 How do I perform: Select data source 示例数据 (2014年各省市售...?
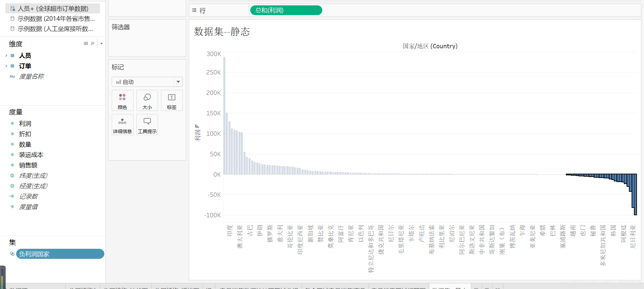point(56,19)
